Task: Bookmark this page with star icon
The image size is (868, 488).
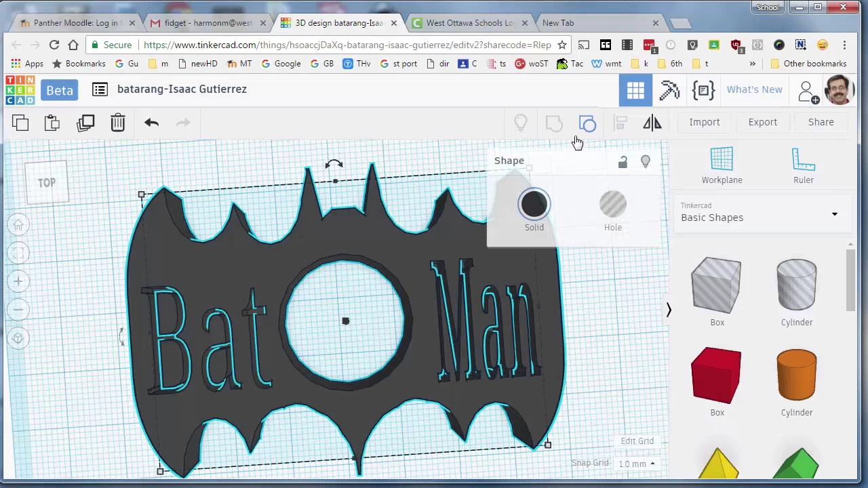Action: click(x=562, y=45)
